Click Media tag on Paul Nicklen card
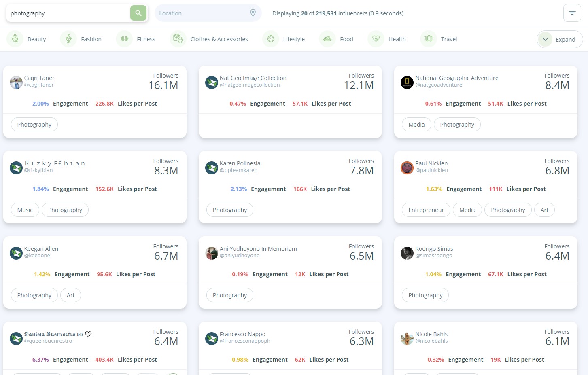Image resolution: width=588 pixels, height=375 pixels. click(x=467, y=210)
